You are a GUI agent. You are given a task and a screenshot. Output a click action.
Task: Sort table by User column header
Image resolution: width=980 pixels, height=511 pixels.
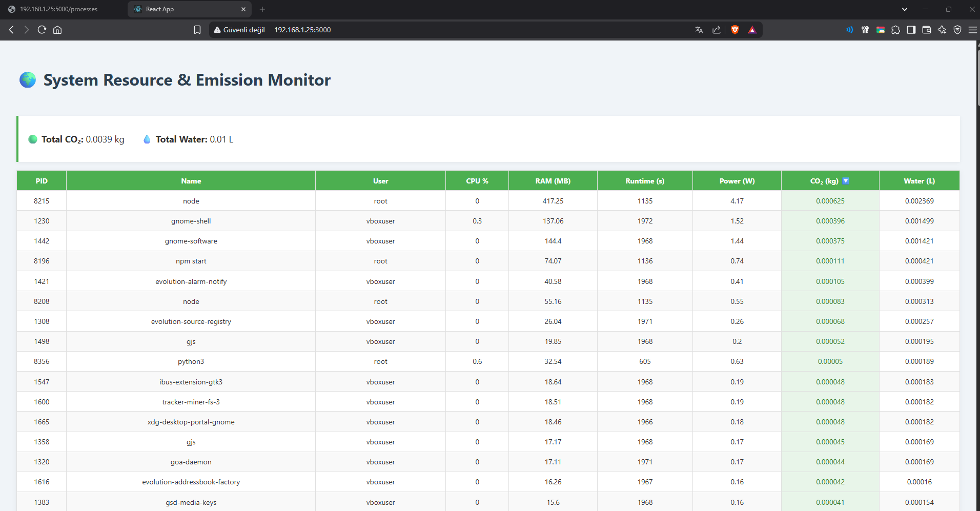380,181
